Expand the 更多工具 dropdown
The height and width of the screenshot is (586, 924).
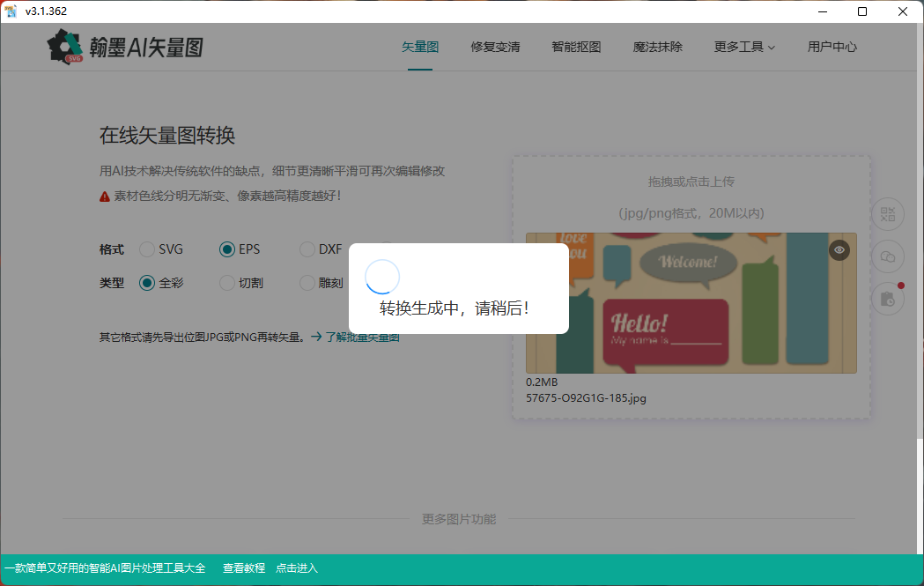click(x=744, y=47)
